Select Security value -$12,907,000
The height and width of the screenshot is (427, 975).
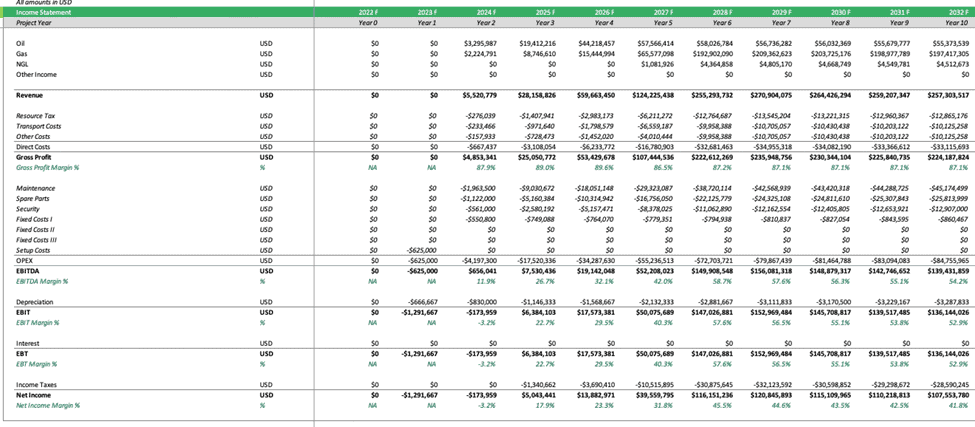pos(950,209)
